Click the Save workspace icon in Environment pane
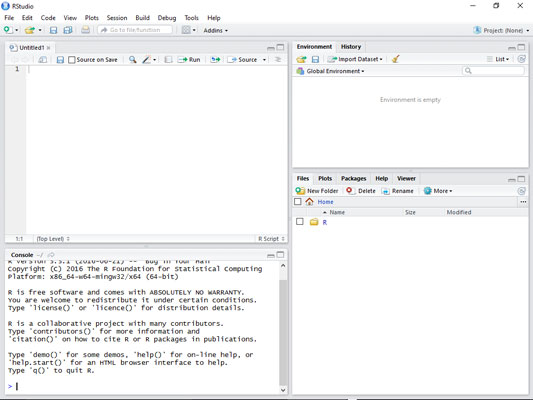Screen dimensions: 533x400 coord(315,59)
